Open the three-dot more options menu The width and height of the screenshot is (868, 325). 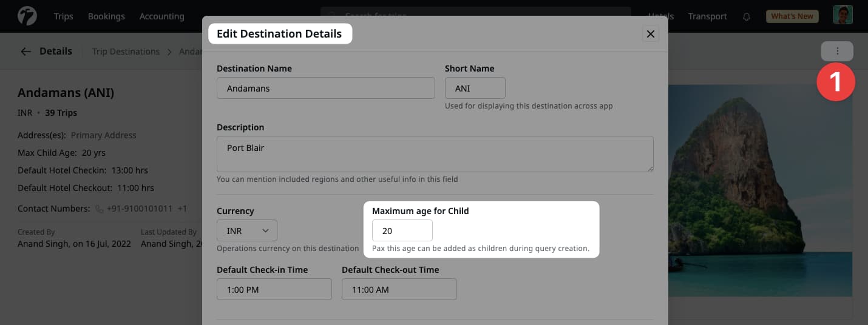(x=837, y=52)
